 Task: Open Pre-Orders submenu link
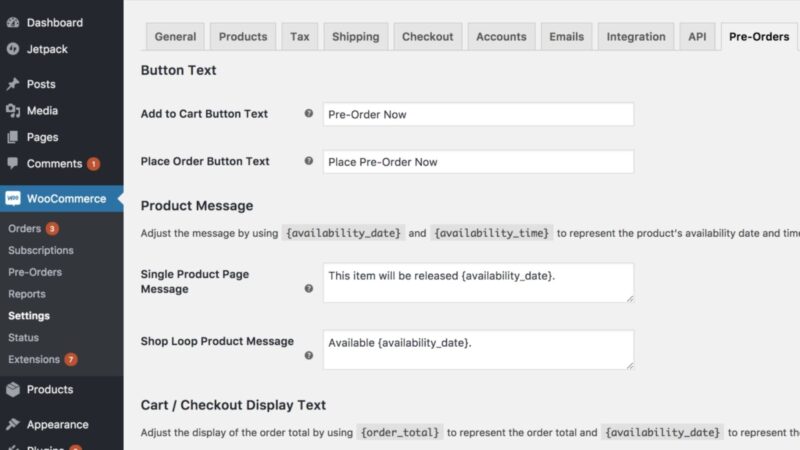point(35,272)
